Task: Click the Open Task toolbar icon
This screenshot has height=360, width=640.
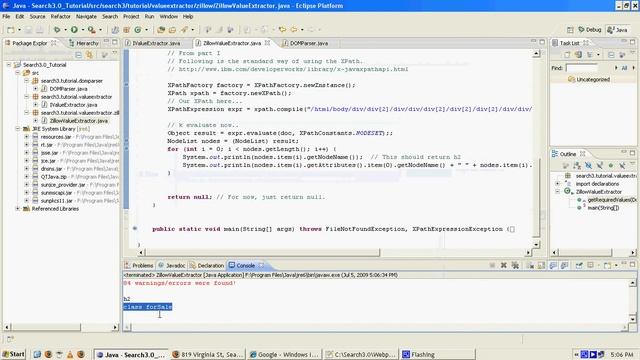Action: tap(173, 30)
